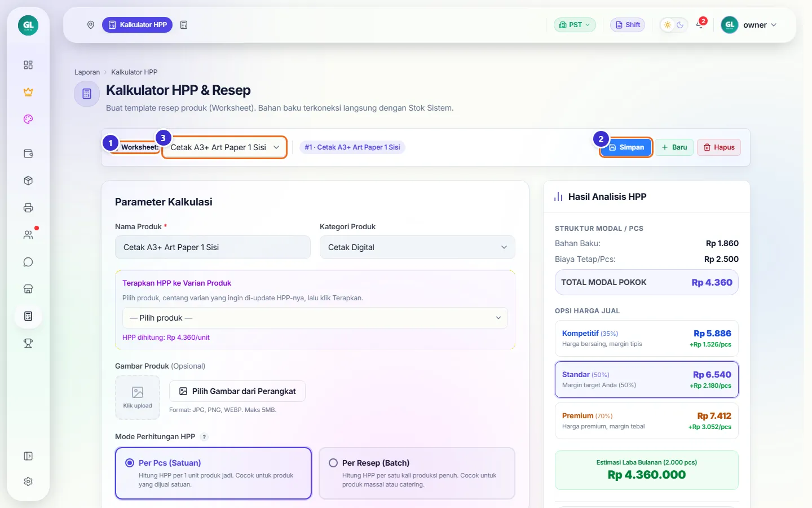Click the Simpan button

(x=626, y=147)
